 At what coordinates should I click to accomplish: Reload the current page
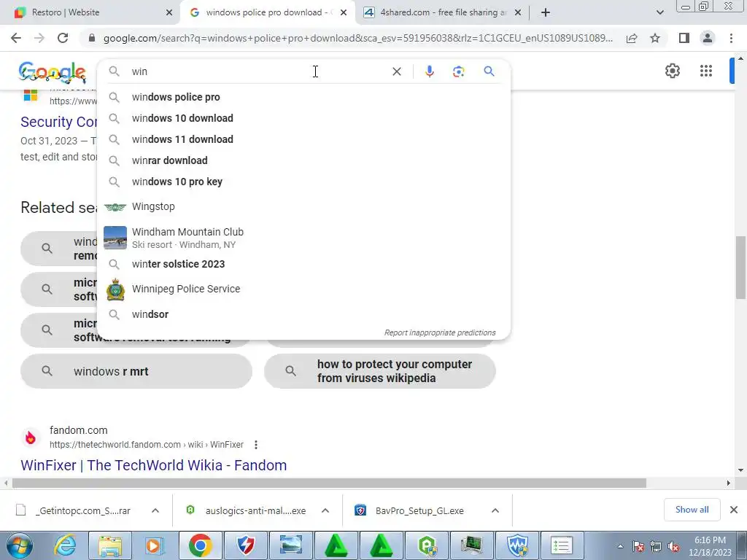coord(63,38)
